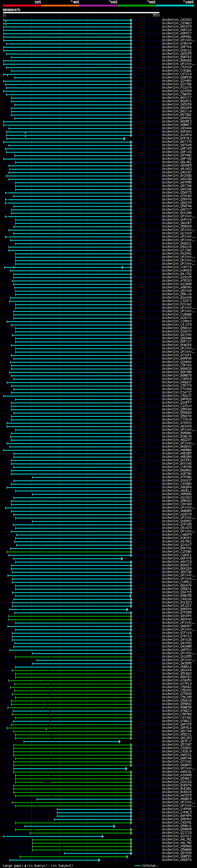
Task: Select the UniRef100_C1BUC1 label
Action: (x=177, y=555)
